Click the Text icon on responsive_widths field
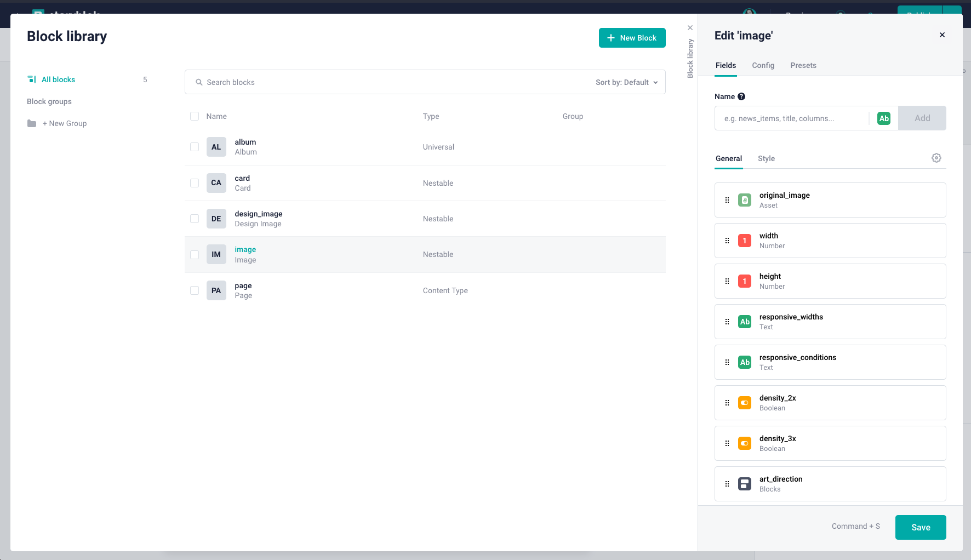The image size is (971, 560). coord(745,322)
